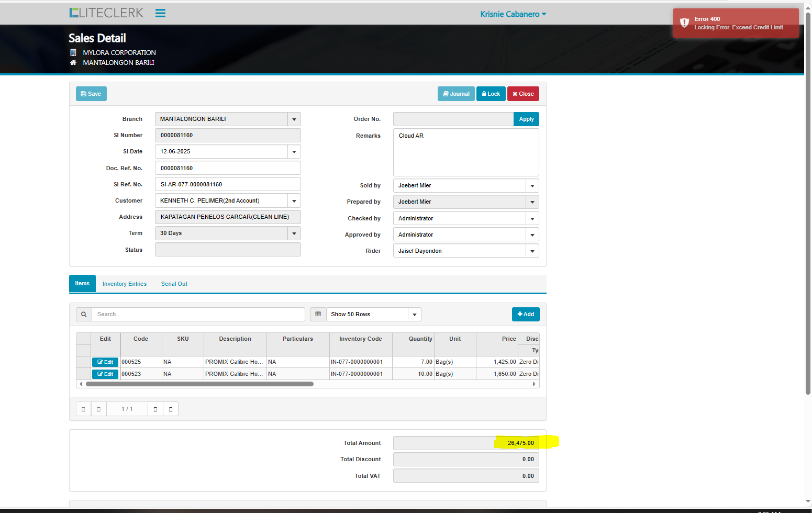Click Edit icon for item 000523

coord(105,374)
